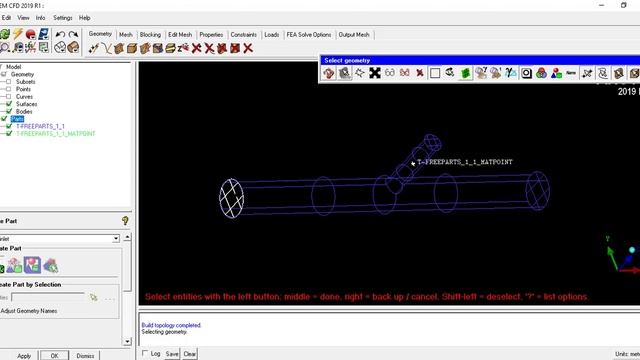Click the lightning bolt toolbar icon
The width and height of the screenshot is (640, 360).
[18, 34]
